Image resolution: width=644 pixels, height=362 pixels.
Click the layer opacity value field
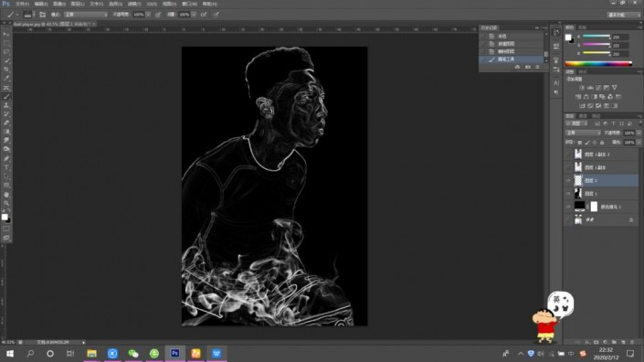(x=628, y=133)
